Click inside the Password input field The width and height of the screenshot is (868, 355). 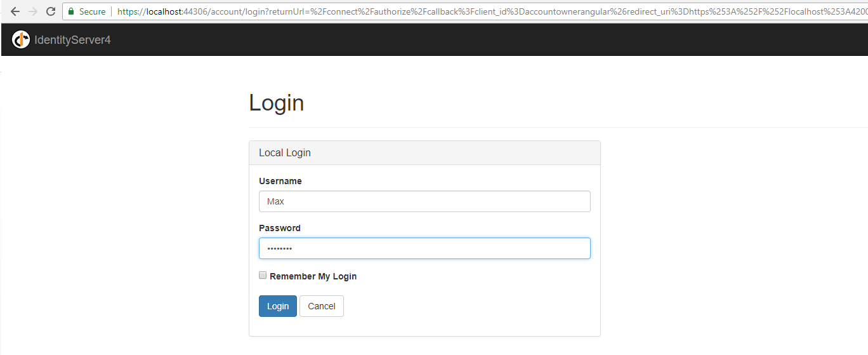424,248
